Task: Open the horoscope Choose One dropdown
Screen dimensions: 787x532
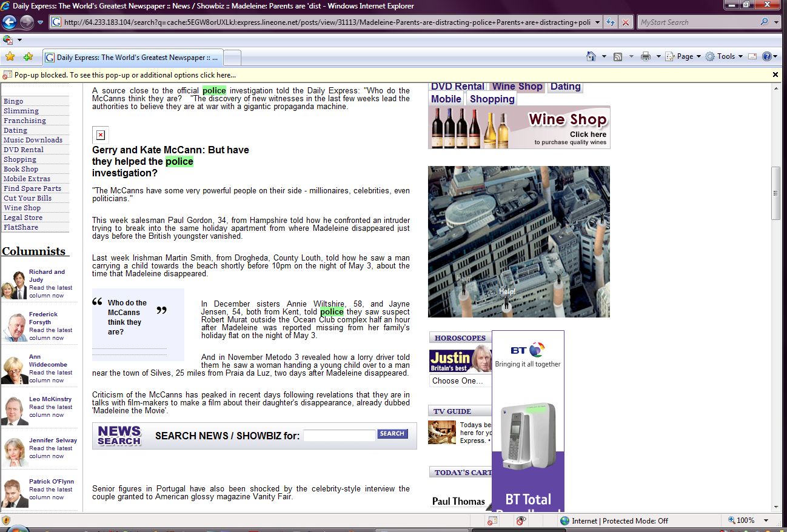Action: 460,381
